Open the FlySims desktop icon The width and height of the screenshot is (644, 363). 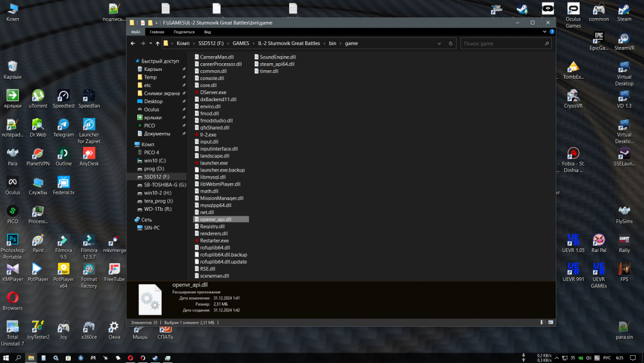(624, 214)
